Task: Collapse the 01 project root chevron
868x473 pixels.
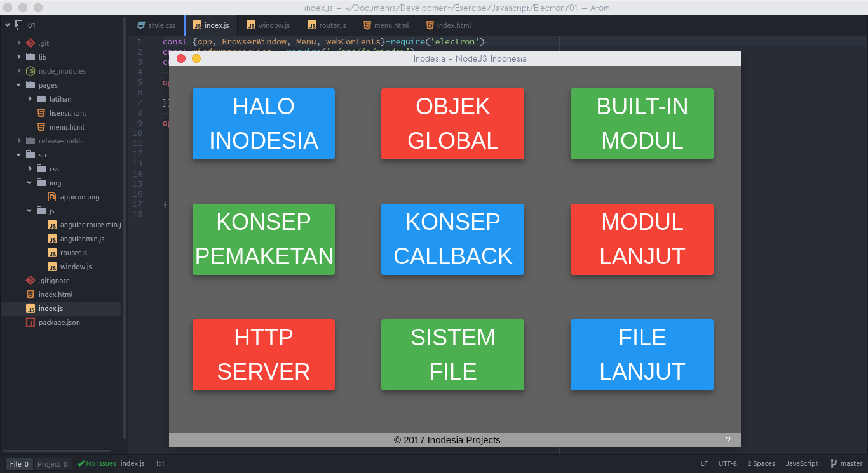Action: click(7, 25)
